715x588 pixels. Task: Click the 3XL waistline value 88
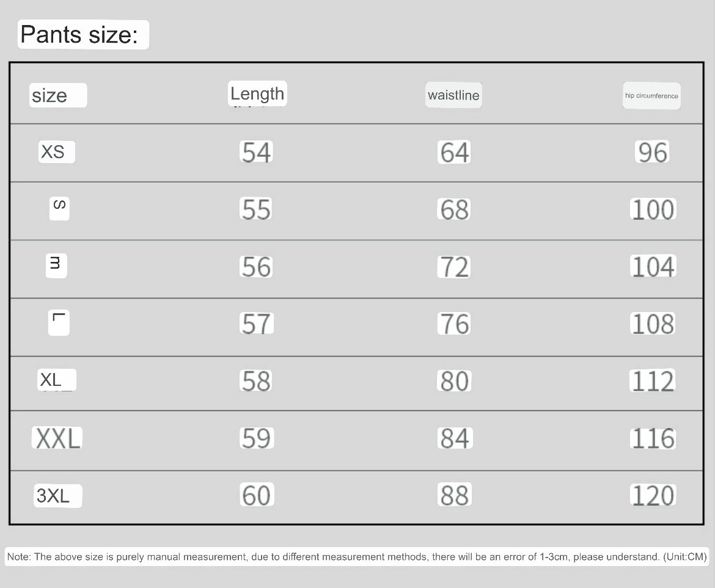pos(455,495)
